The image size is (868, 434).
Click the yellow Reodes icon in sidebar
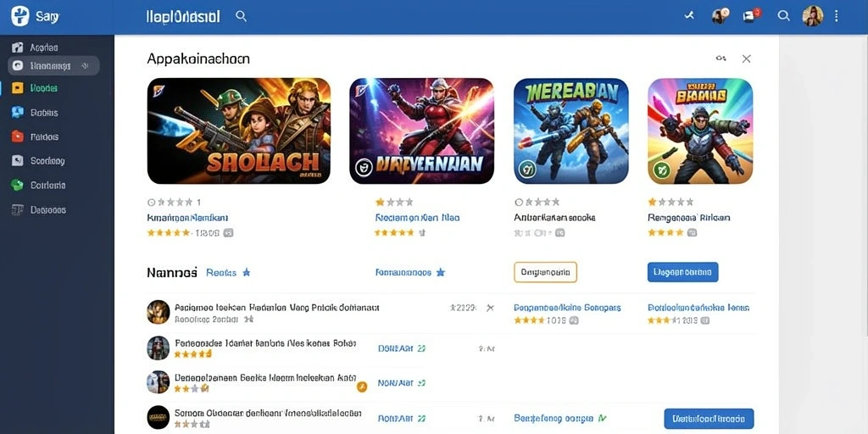click(x=17, y=88)
